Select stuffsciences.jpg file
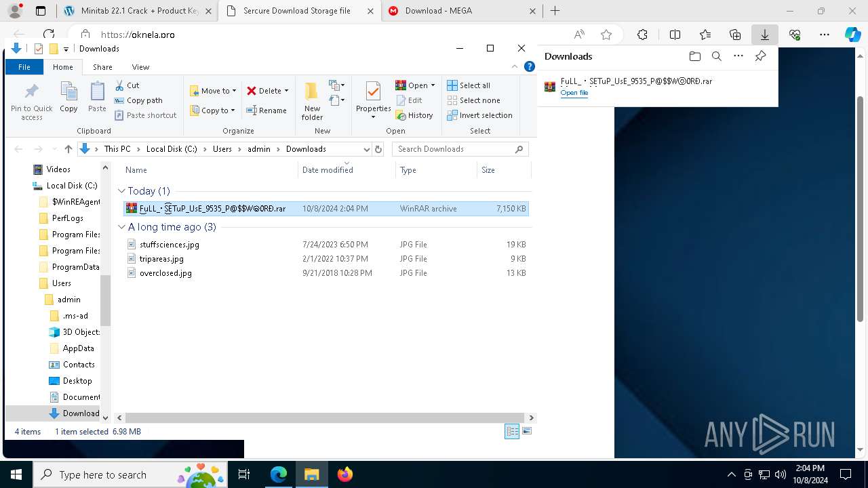This screenshot has width=868, height=488. tap(169, 245)
